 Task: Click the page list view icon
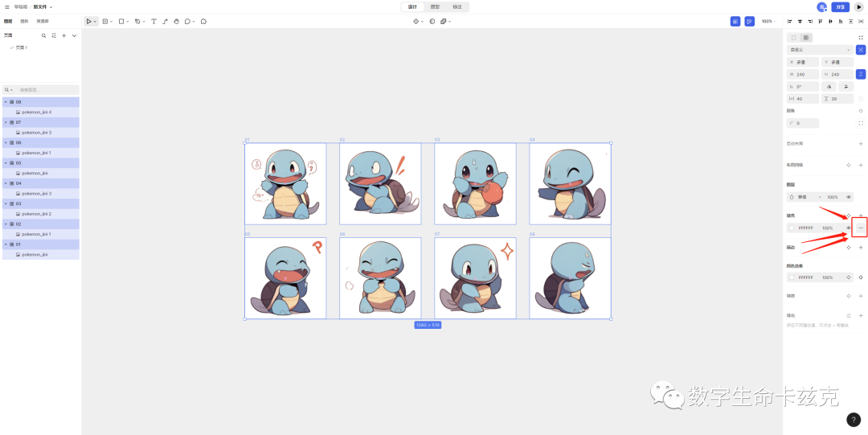point(54,35)
